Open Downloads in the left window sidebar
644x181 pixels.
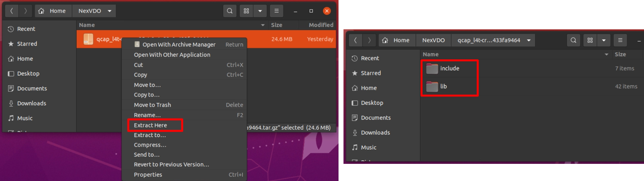tap(31, 103)
